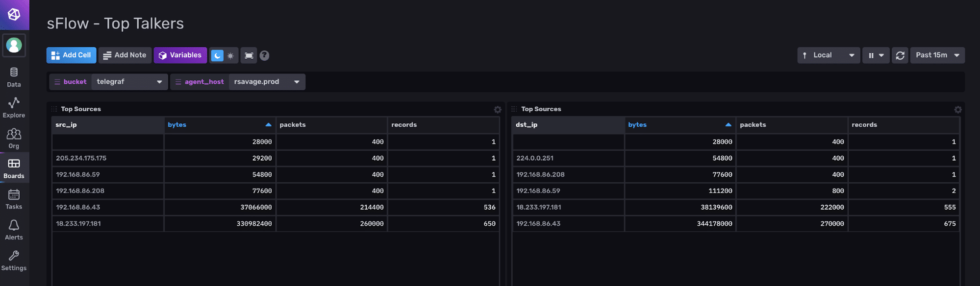Screen dimensions: 980x286
Task: Open the Data section in sidebar
Action: [x=14, y=77]
